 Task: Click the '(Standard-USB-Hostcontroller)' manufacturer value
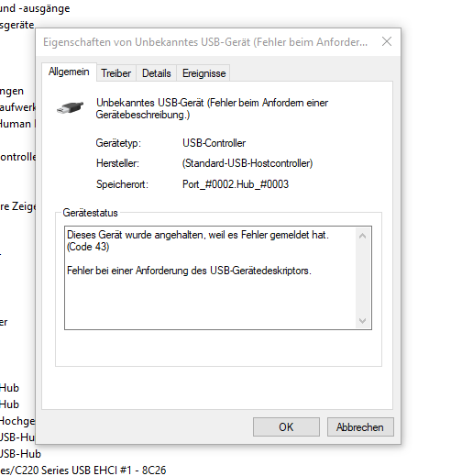247,163
